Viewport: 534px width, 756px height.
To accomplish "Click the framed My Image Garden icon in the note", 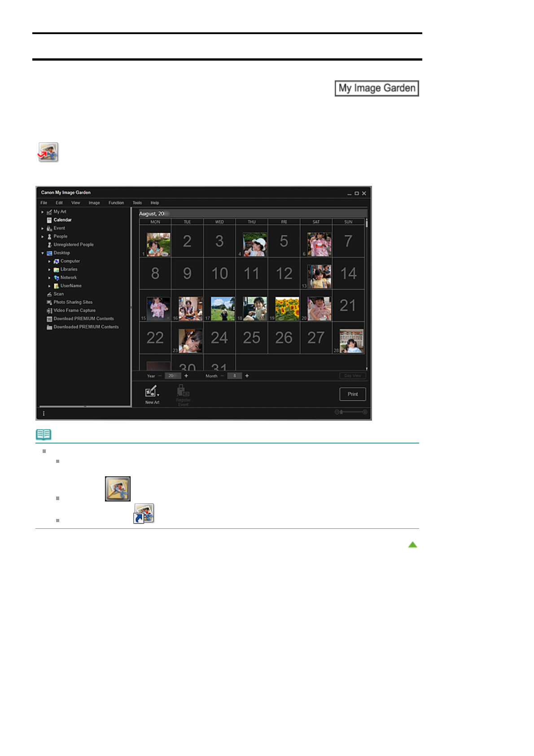I will (x=118, y=488).
